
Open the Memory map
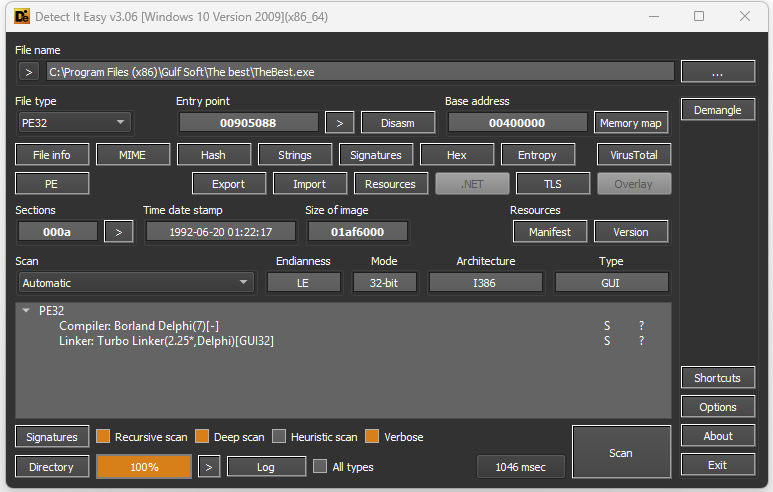tap(631, 123)
